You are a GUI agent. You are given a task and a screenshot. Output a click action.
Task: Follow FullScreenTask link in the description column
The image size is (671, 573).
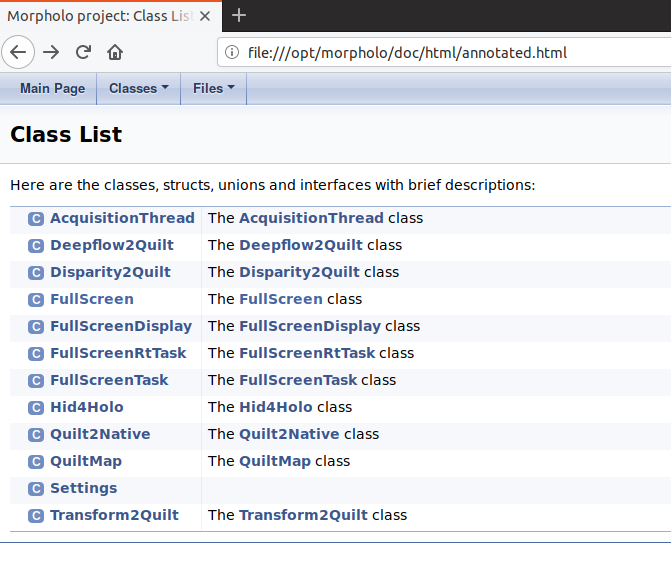coord(298,380)
